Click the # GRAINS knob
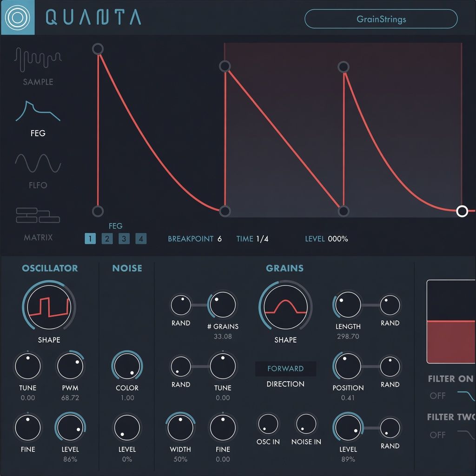 (223, 304)
